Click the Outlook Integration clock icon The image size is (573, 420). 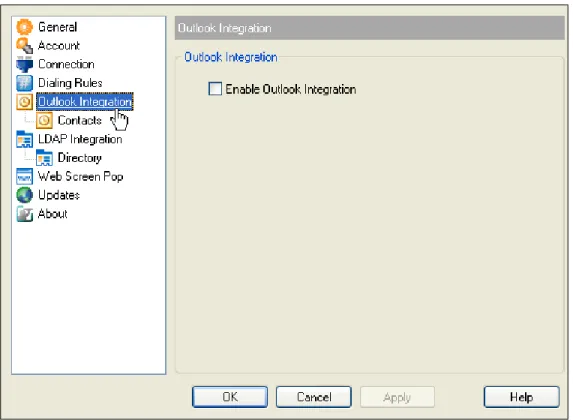(x=24, y=101)
